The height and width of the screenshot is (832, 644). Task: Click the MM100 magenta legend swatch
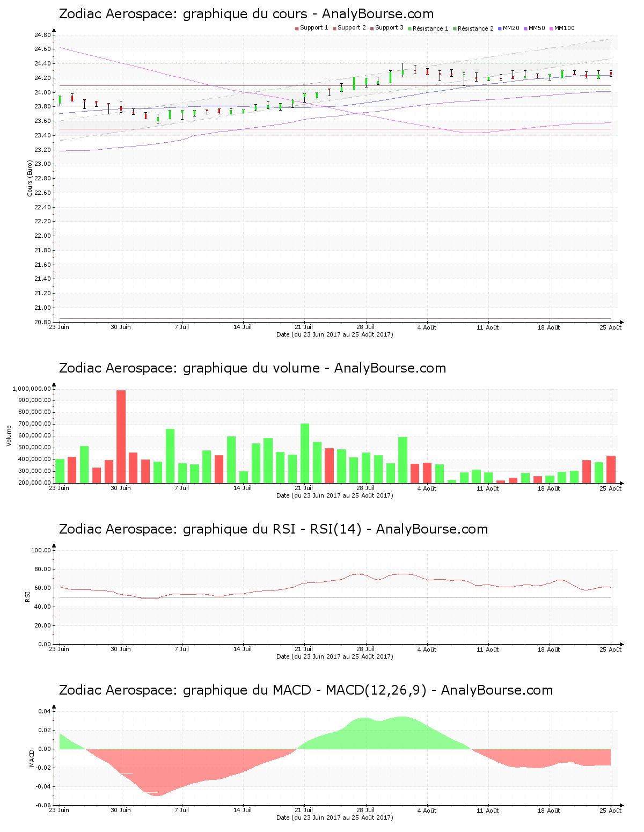point(551,28)
